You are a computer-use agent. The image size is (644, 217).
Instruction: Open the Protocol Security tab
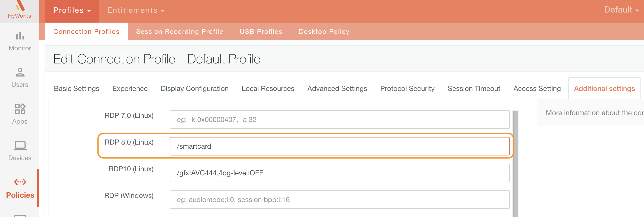pyautogui.click(x=407, y=88)
